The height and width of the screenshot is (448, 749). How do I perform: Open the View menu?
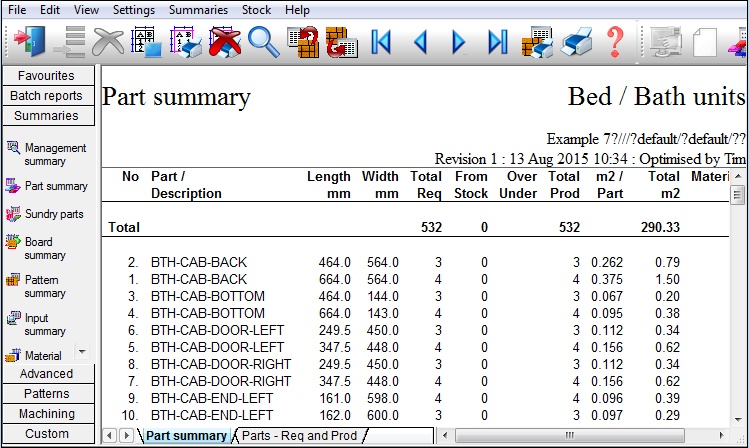[86, 10]
